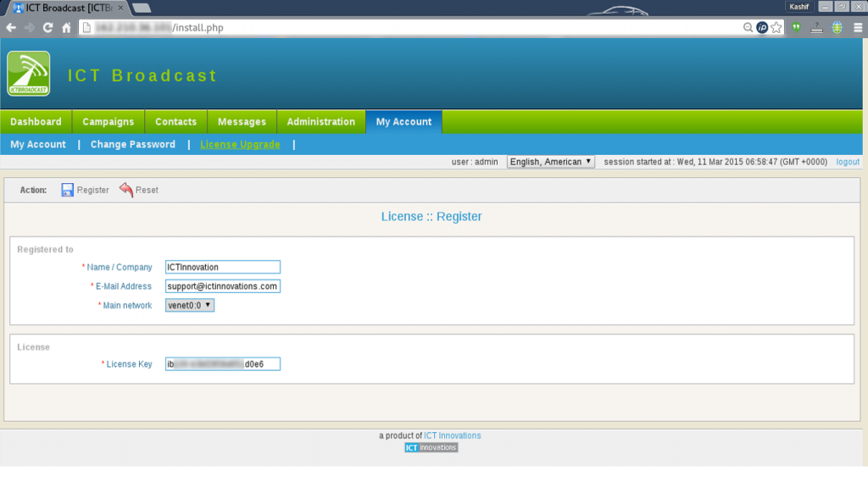Click the user : admin text
Viewport: 868px width, 488px height.
coord(475,162)
